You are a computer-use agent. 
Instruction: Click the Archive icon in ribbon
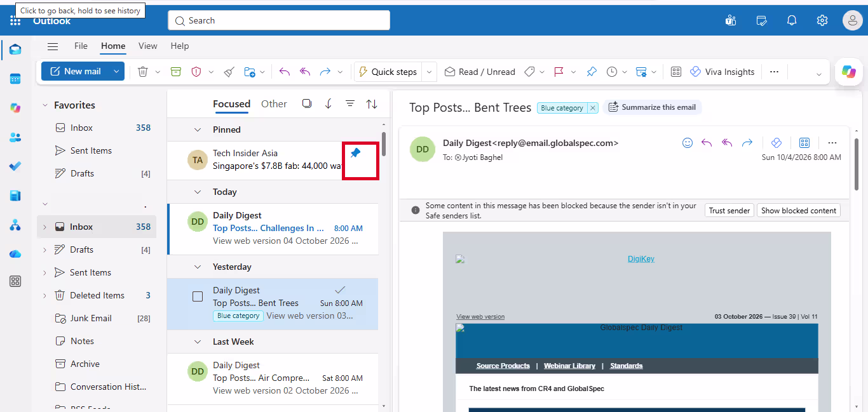coord(176,72)
